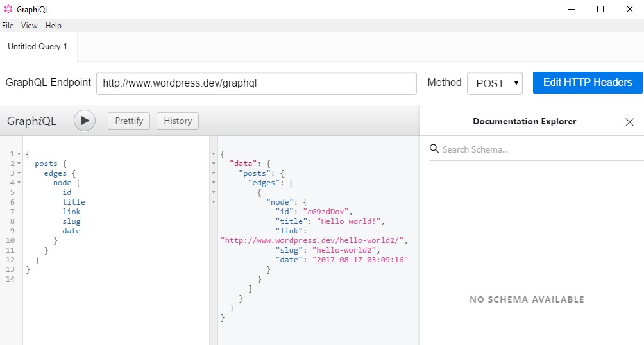Screen dimensions: 644x345
Task: Fold the edges block on line 3
Action: (19, 173)
